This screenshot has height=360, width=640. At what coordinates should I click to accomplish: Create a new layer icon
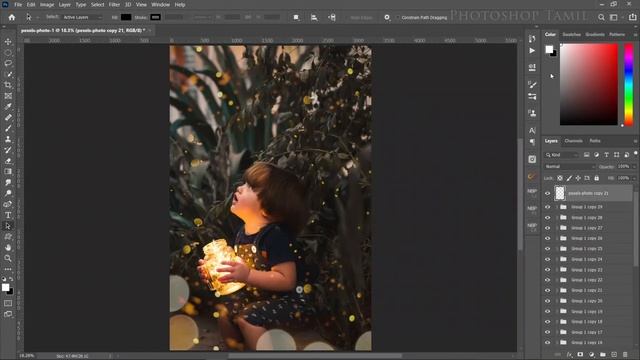(x=614, y=355)
